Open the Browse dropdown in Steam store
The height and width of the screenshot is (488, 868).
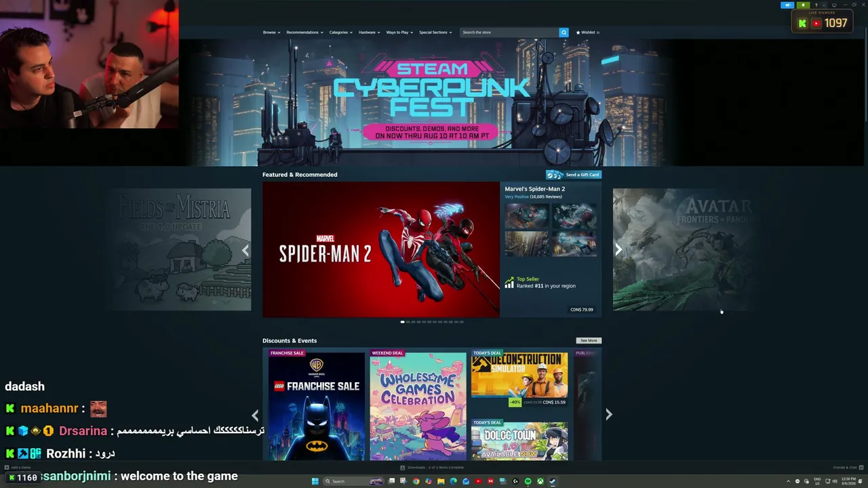[x=271, y=33]
